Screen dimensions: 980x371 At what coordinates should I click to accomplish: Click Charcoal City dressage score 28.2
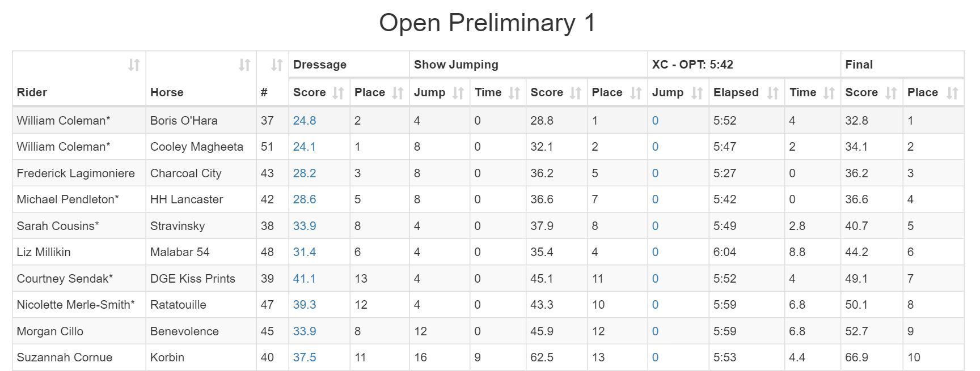point(305,173)
